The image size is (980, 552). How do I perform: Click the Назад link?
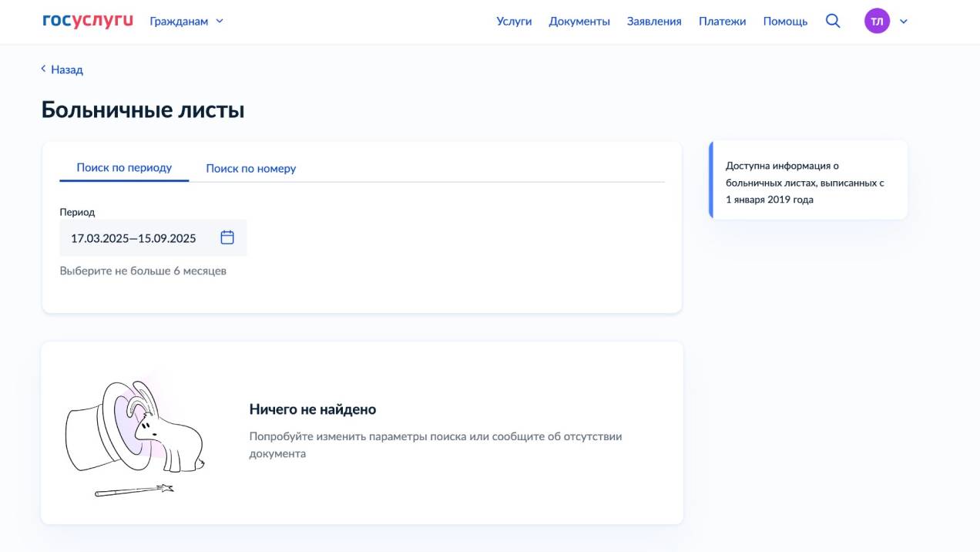[66, 69]
